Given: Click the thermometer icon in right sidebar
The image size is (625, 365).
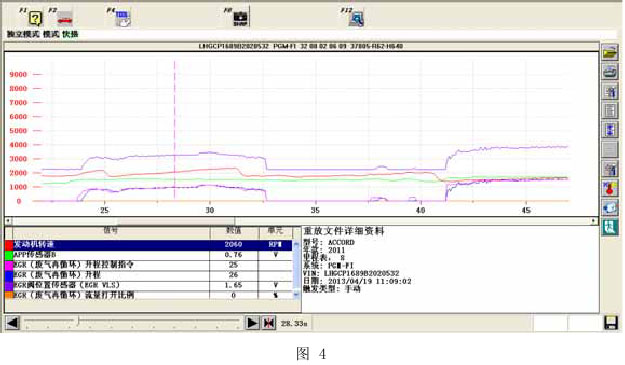Looking at the screenshot, I should tap(609, 188).
